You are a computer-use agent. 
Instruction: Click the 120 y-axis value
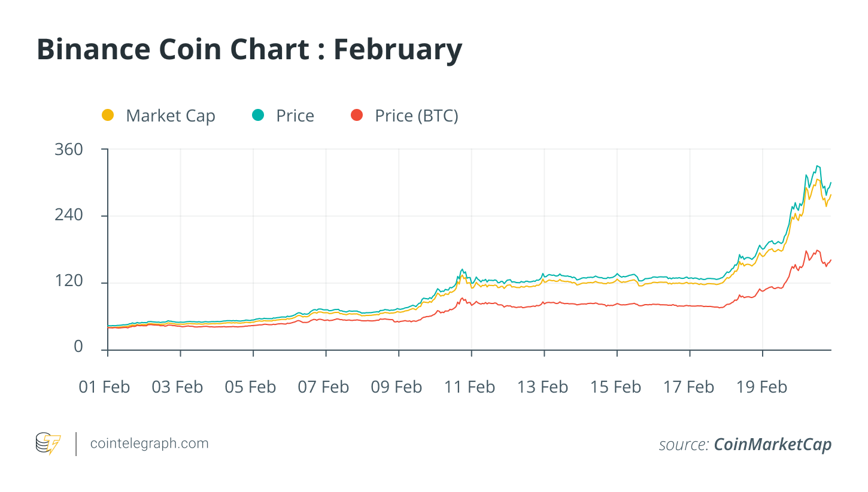(69, 282)
